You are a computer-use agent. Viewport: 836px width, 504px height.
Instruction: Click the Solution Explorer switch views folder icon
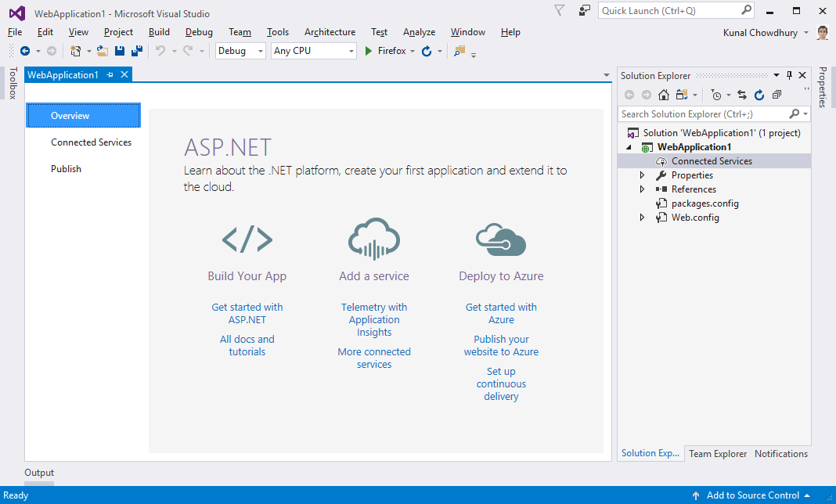coord(681,95)
